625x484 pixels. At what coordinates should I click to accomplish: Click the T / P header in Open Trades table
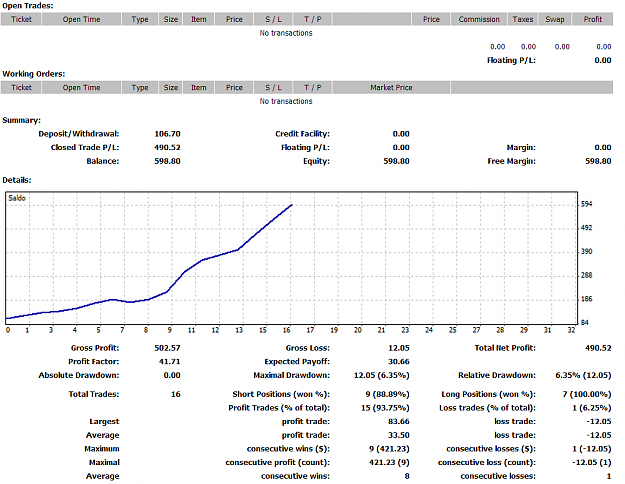click(x=312, y=19)
